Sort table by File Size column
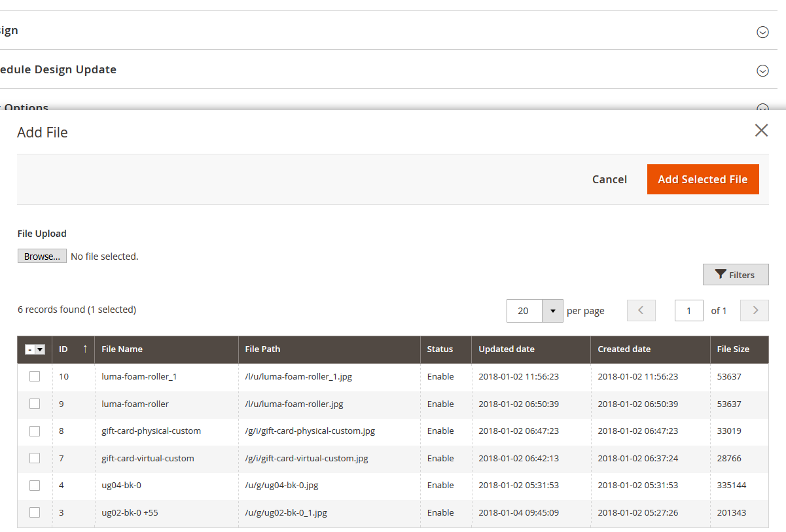Viewport: 786px width, 532px height. [733, 349]
